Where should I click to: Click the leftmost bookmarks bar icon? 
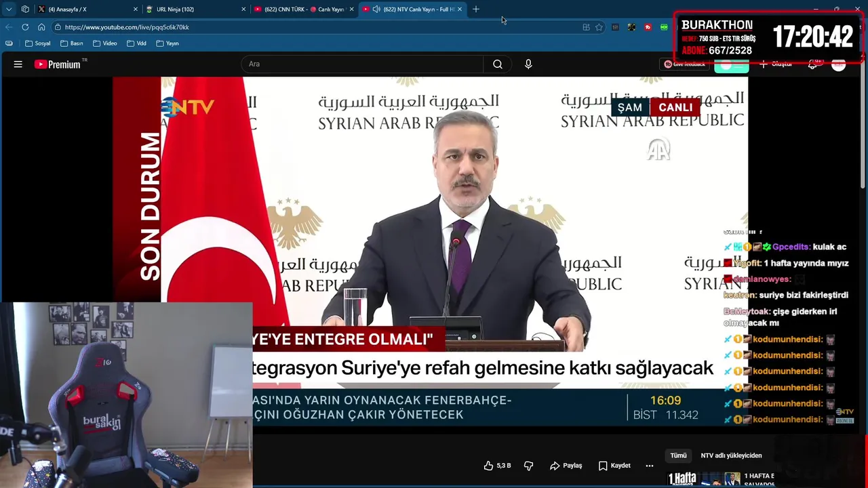[x=9, y=43]
